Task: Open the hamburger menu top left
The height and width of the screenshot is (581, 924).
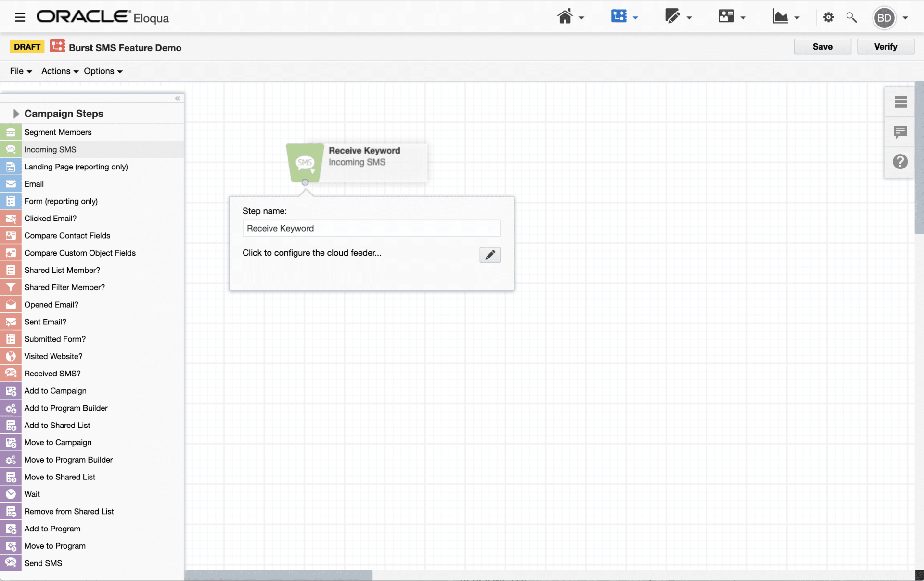Action: click(20, 16)
